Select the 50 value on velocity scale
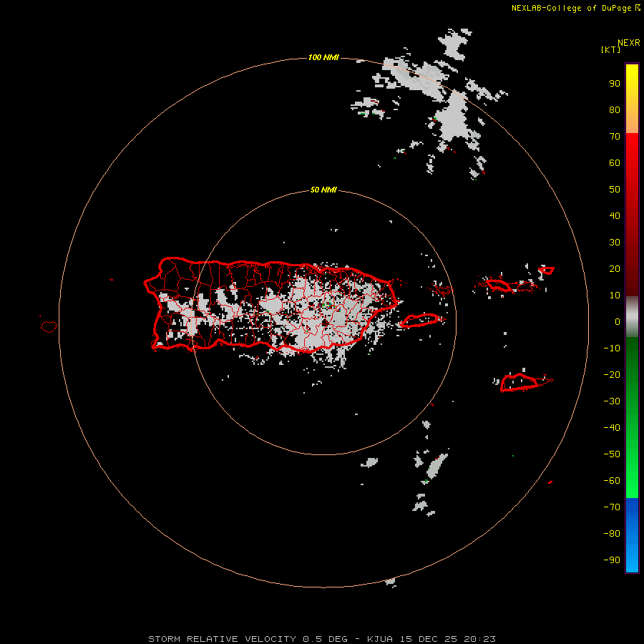The width and height of the screenshot is (644, 644). click(x=615, y=190)
